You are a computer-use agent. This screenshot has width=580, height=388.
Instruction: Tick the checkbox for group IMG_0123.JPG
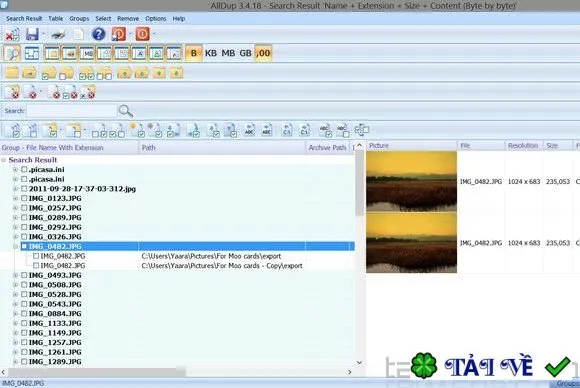(x=24, y=198)
